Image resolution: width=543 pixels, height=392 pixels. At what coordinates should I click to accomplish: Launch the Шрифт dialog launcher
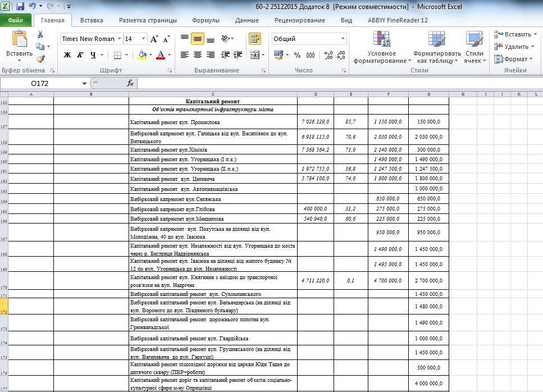(170, 71)
